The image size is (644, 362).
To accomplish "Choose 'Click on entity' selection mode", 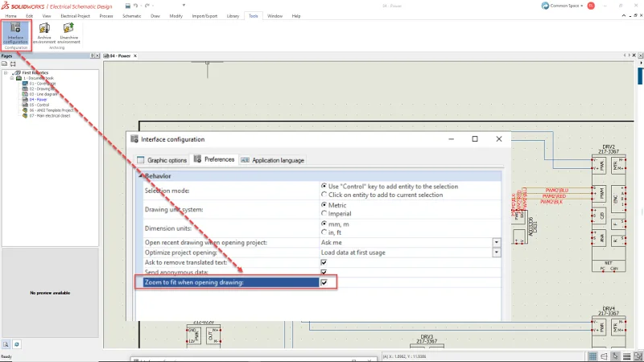I will tap(324, 195).
